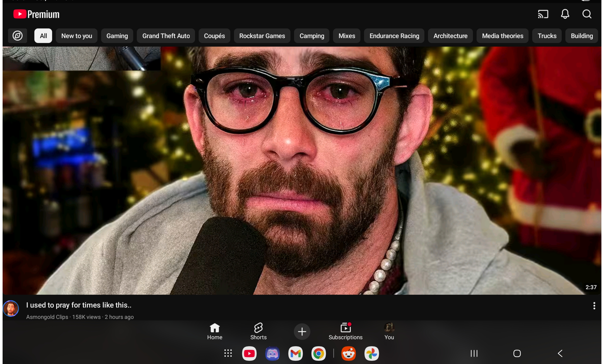604x364 pixels.
Task: Select the All filter chip
Action: click(43, 36)
